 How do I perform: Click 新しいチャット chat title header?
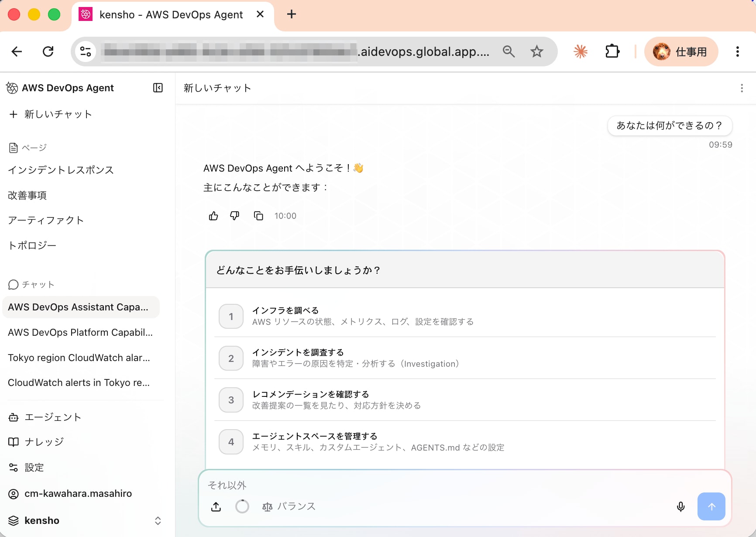click(x=217, y=88)
